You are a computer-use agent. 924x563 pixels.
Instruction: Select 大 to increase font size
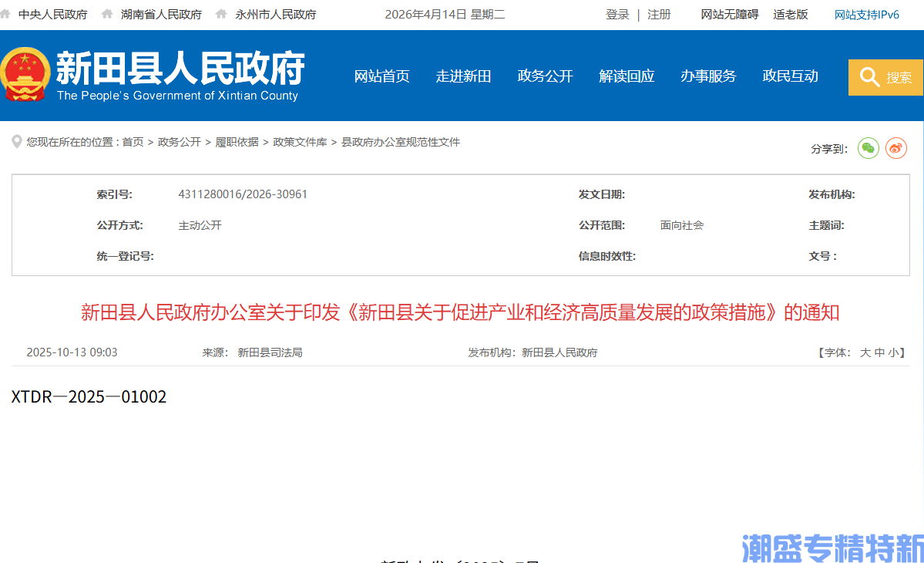click(864, 352)
